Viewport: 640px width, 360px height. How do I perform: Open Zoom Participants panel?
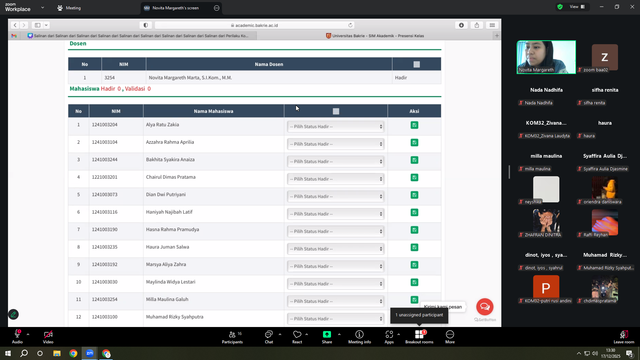coord(232,337)
